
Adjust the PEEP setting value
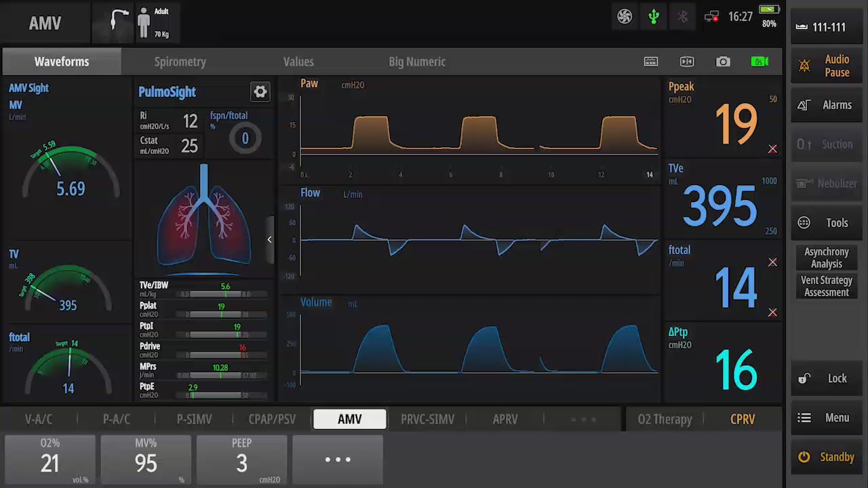pyautogui.click(x=241, y=460)
